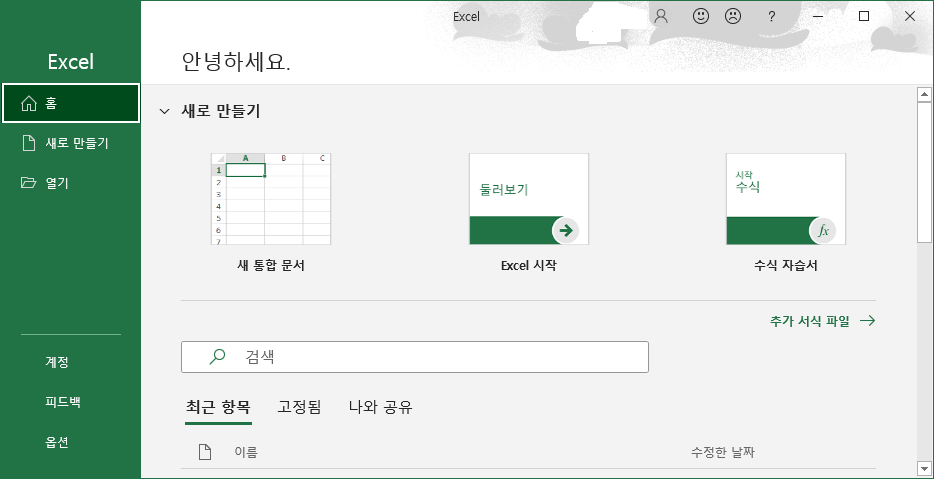The width and height of the screenshot is (934, 479).
Task: Open help with the question mark icon
Action: [x=771, y=17]
